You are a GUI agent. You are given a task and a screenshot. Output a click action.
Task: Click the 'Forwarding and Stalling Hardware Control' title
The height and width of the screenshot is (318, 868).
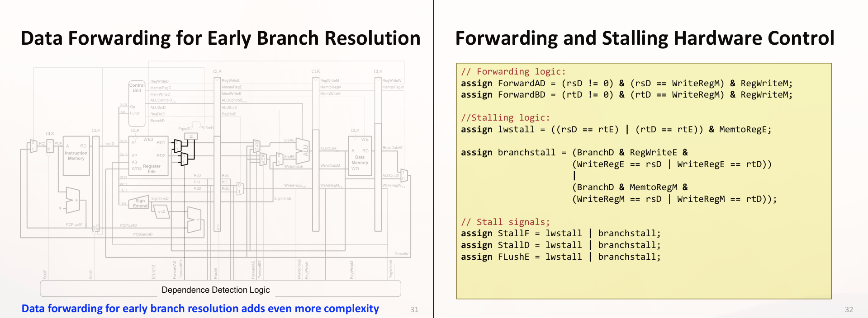click(x=645, y=38)
